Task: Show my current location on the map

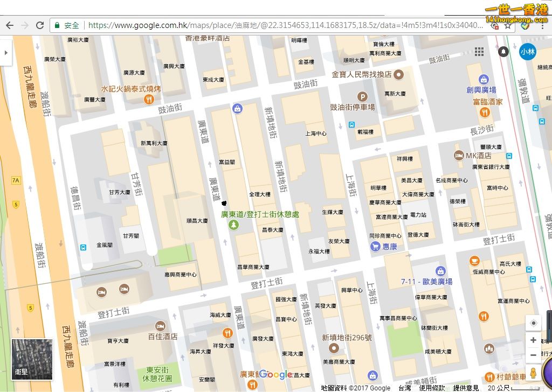Action: tap(534, 323)
